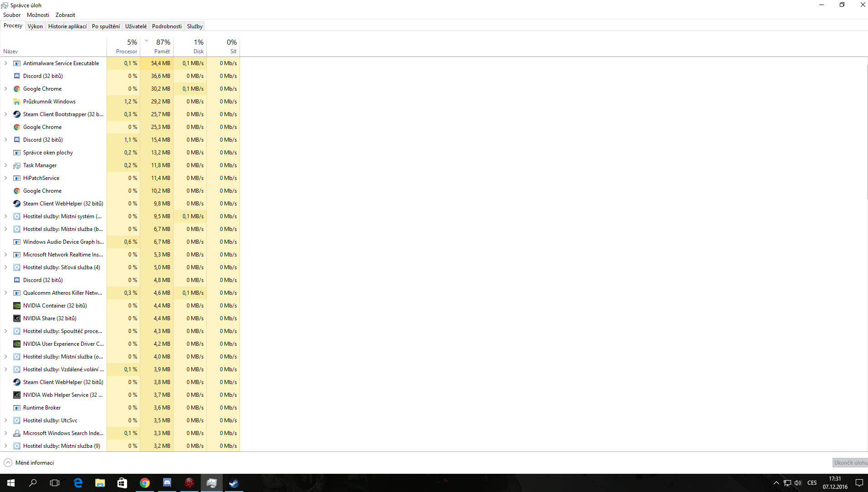
Task: Click the Microsoft Windows Search Indexer icon
Action: tap(17, 433)
